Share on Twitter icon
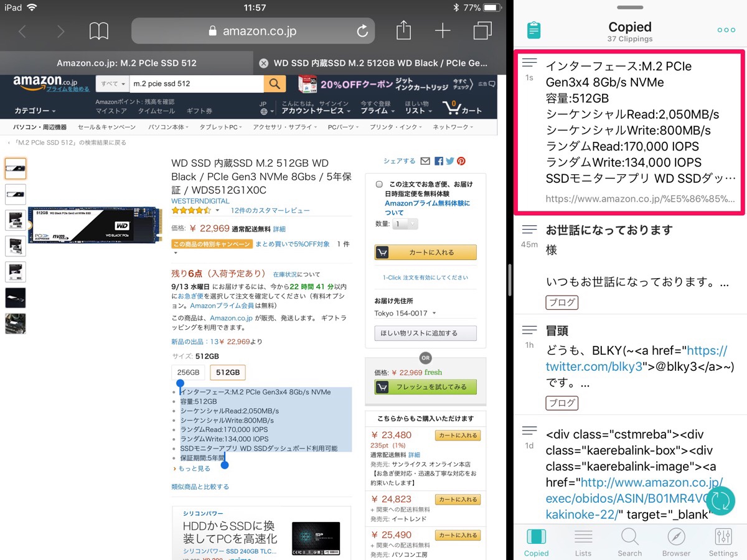 [450, 161]
